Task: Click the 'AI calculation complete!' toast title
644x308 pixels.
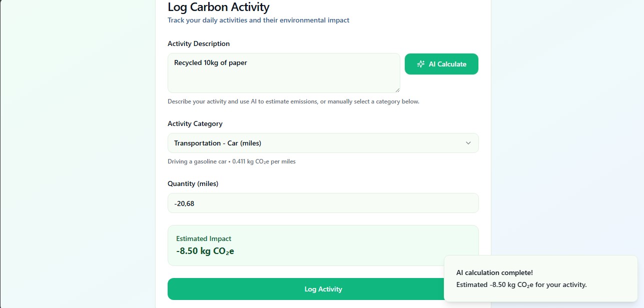Action: 494,272
